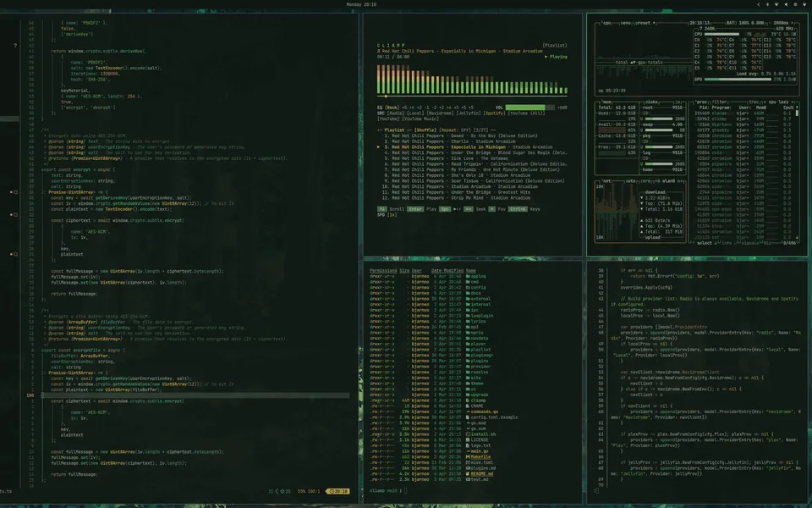812x508 pixels.
Task: Click the question mark in the editor gutter
Action: [x=15, y=46]
